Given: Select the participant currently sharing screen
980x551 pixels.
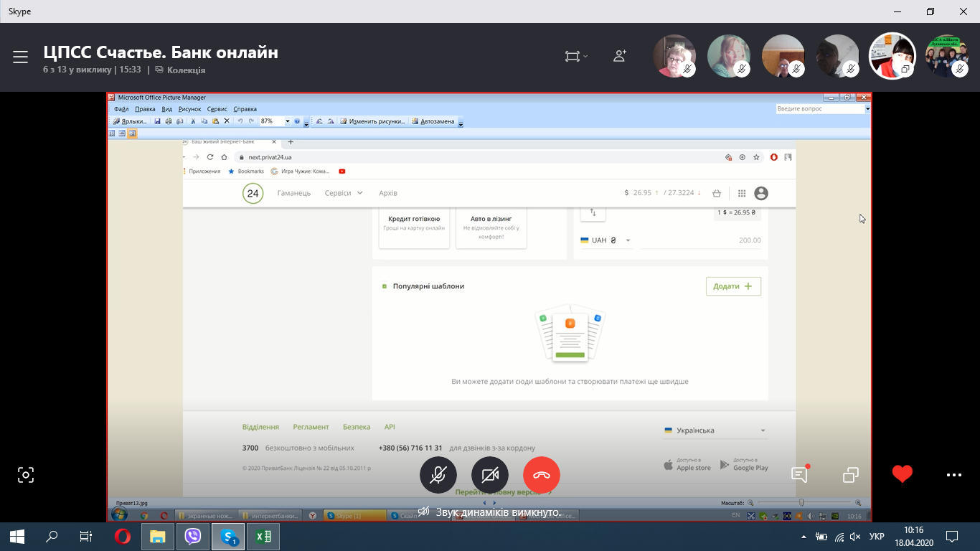Looking at the screenshot, I should point(892,56).
